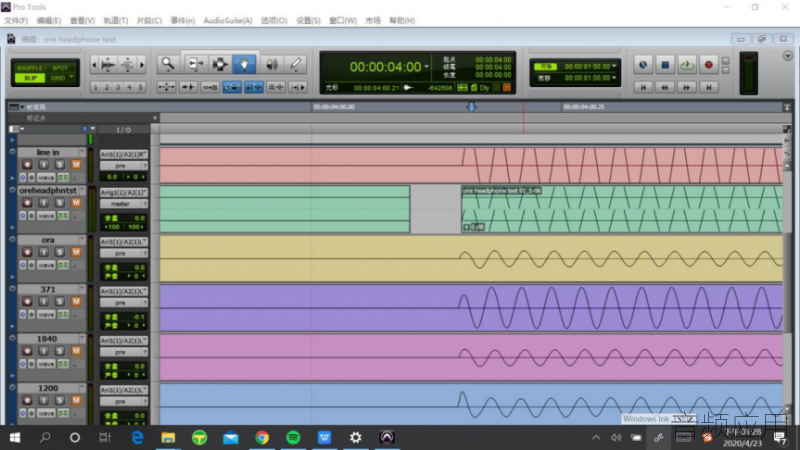
Task: Click Return to Zero button
Action: (x=643, y=88)
